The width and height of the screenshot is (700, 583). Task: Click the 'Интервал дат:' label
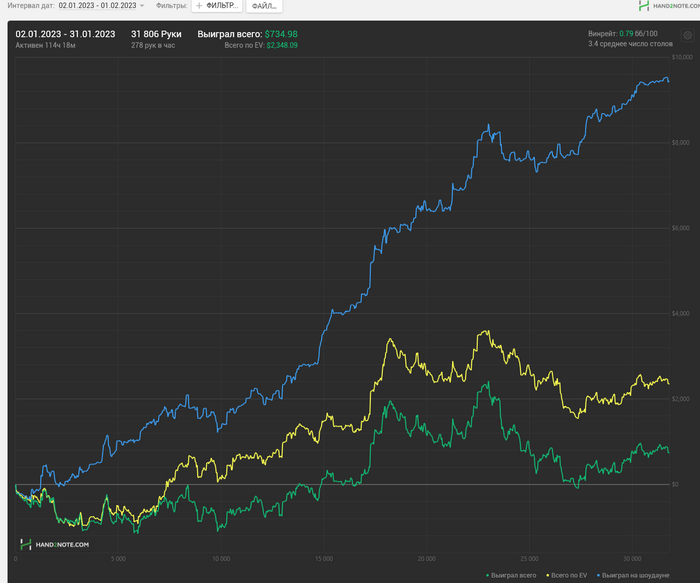coord(31,6)
